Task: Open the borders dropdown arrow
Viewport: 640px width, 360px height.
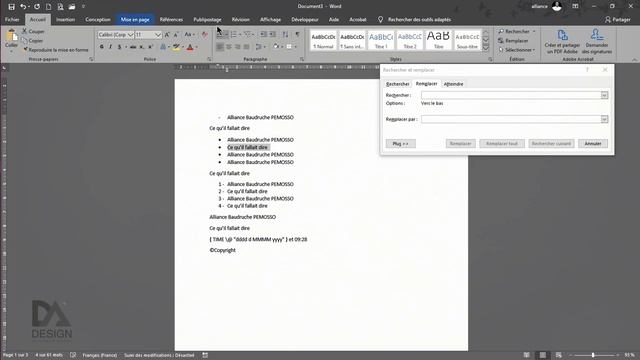Action: click(296, 47)
